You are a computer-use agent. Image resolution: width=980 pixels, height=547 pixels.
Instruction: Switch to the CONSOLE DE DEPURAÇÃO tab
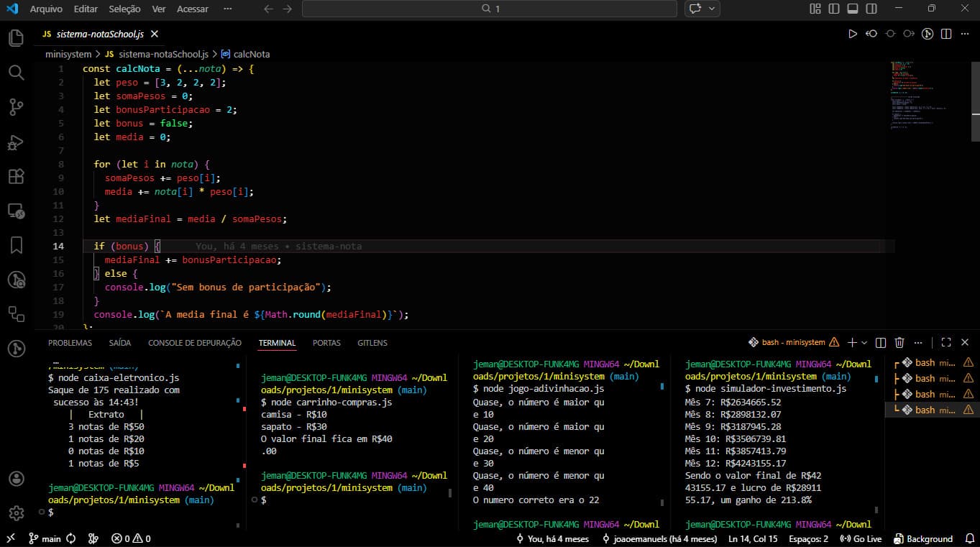coord(195,343)
